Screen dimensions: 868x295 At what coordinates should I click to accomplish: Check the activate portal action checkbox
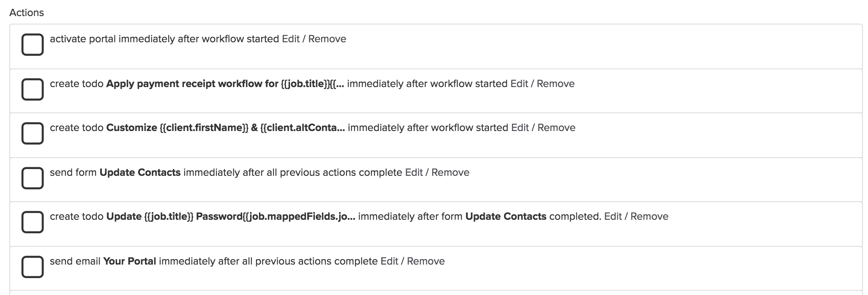33,44
